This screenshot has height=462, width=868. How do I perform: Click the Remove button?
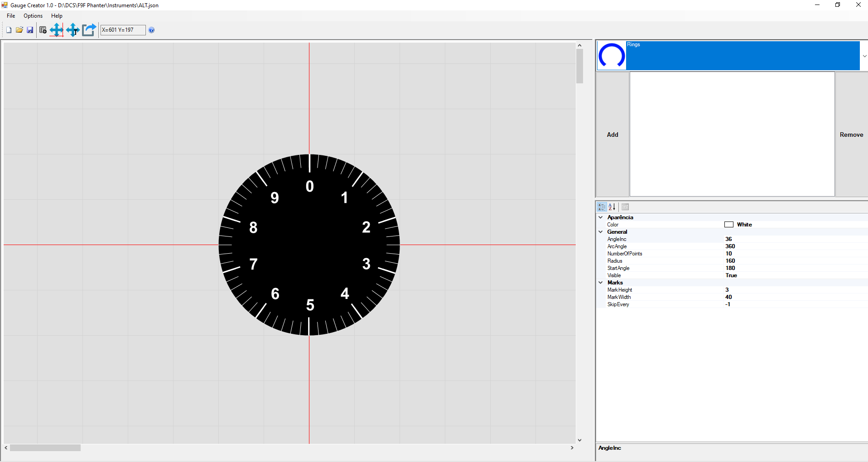852,135
